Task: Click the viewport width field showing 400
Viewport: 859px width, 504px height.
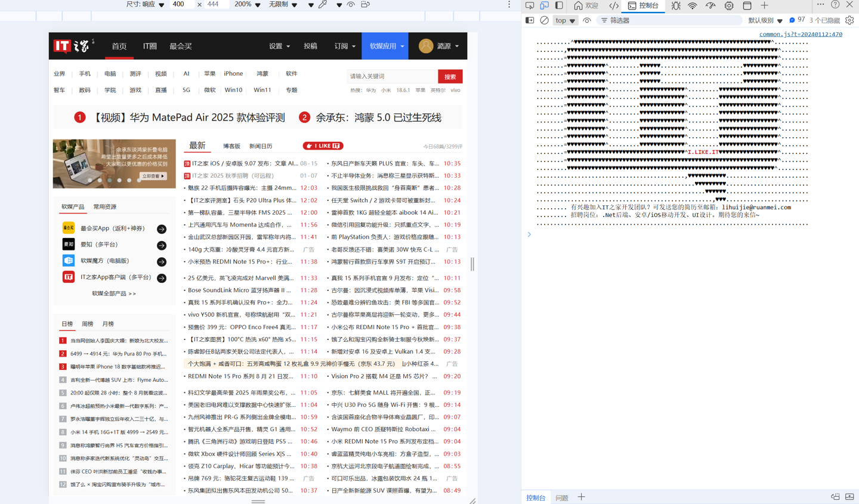Action: [x=181, y=4]
